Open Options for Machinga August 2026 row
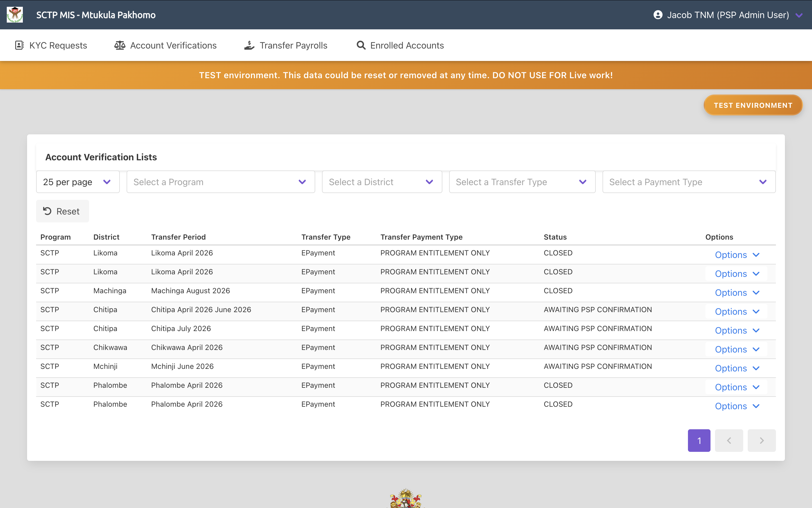This screenshot has height=508, width=812. click(737, 293)
